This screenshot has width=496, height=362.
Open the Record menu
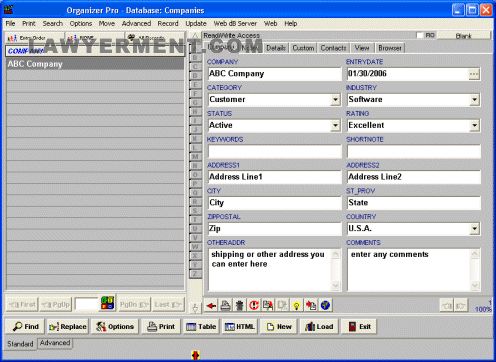[168, 24]
